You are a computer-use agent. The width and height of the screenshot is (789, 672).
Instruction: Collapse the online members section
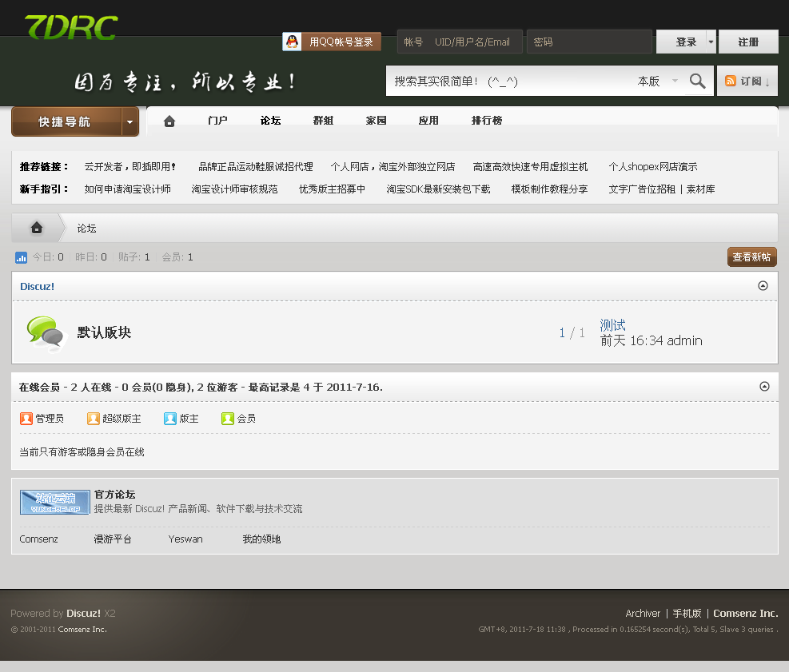click(764, 386)
